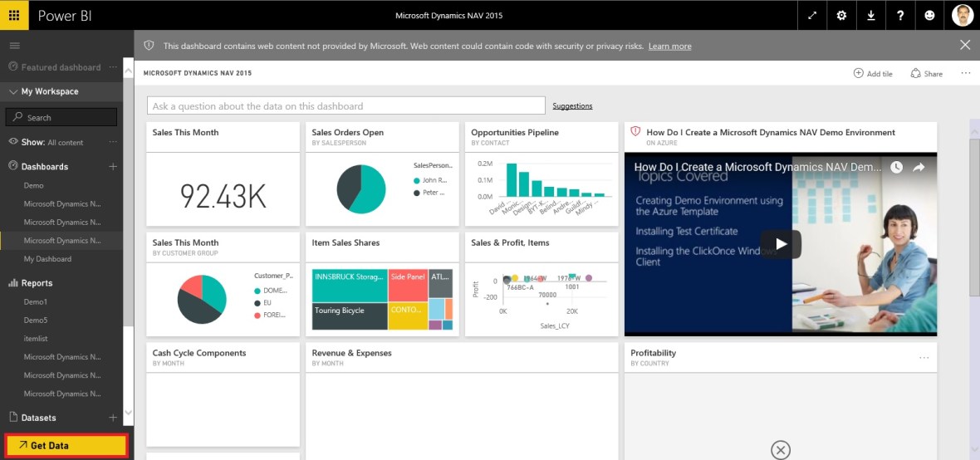The width and height of the screenshot is (980, 460).
Task: Dismiss the web content warning banner
Action: tap(964, 45)
